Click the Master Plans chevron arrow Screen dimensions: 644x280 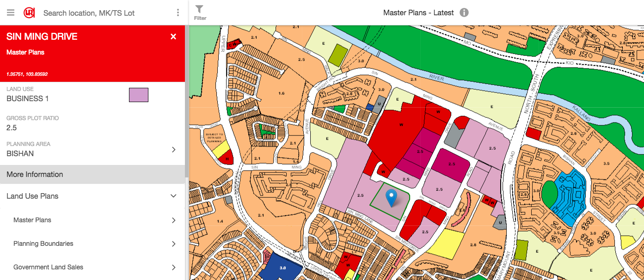174,220
